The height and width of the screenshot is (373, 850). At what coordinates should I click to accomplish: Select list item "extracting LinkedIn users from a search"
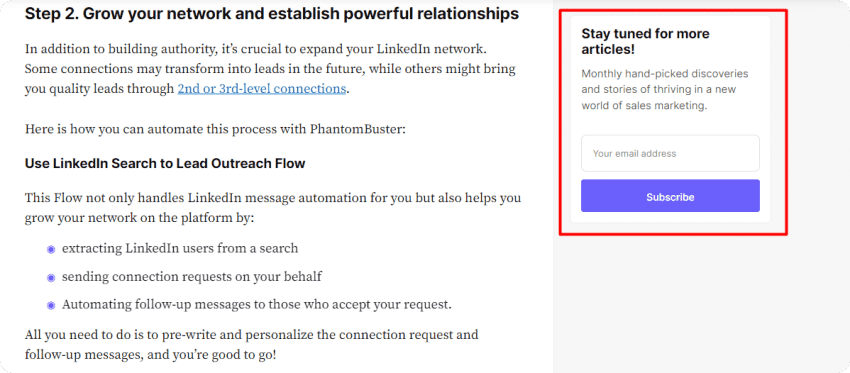click(x=180, y=249)
